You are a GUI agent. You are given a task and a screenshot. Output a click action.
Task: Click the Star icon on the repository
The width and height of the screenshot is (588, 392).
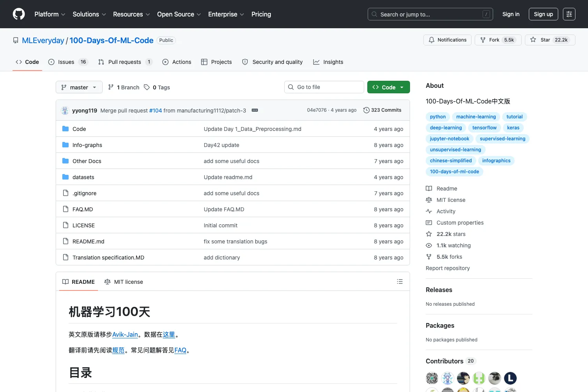pos(533,40)
